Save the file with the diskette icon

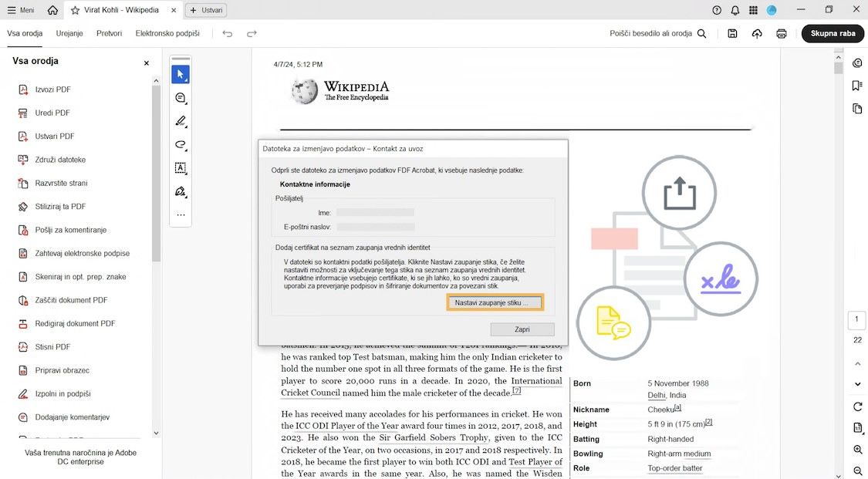[732, 33]
